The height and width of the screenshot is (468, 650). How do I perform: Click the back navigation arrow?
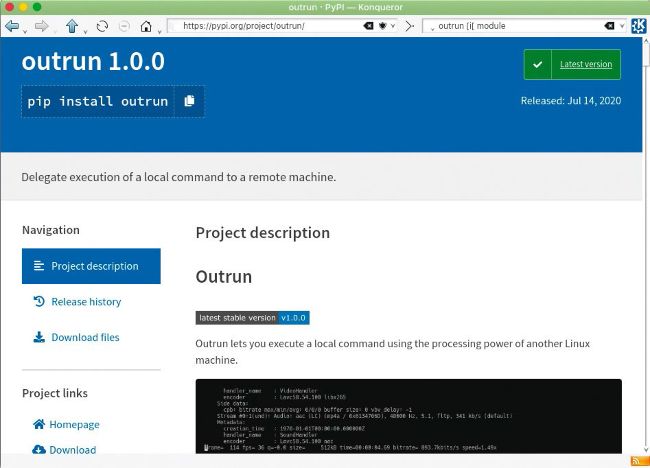pos(12,26)
